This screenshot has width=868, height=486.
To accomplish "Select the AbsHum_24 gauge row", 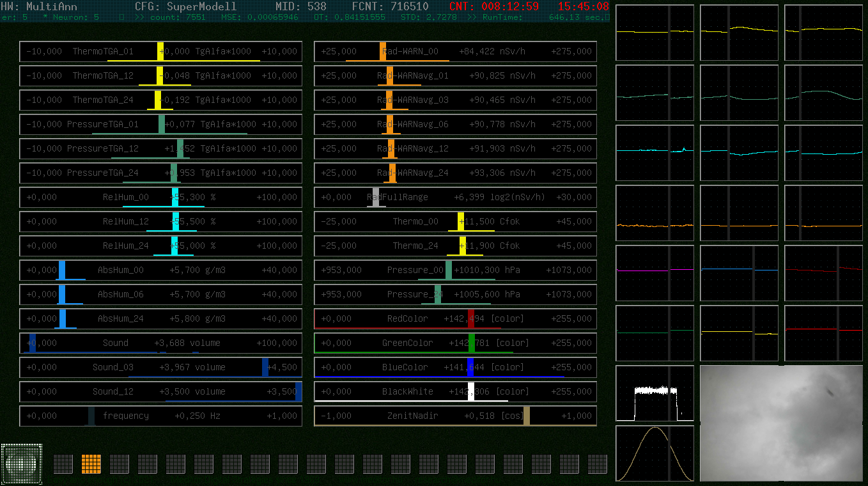I will tap(160, 319).
